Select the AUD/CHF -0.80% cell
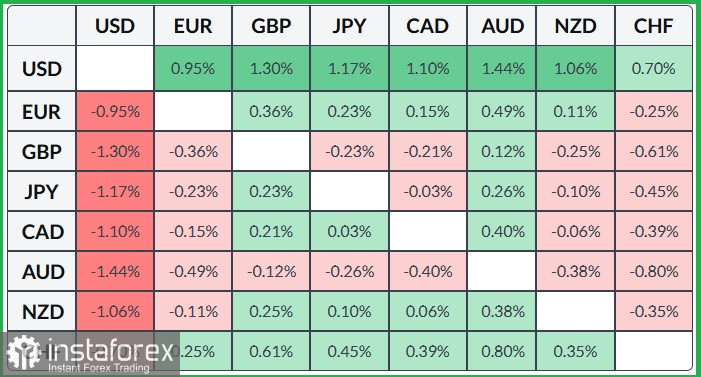The width and height of the screenshot is (701, 377). [x=653, y=271]
